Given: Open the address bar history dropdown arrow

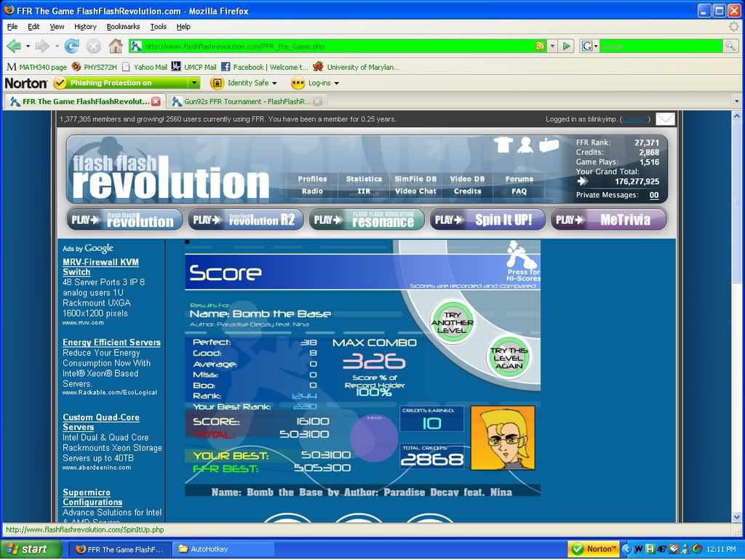Looking at the screenshot, I should pos(552,46).
